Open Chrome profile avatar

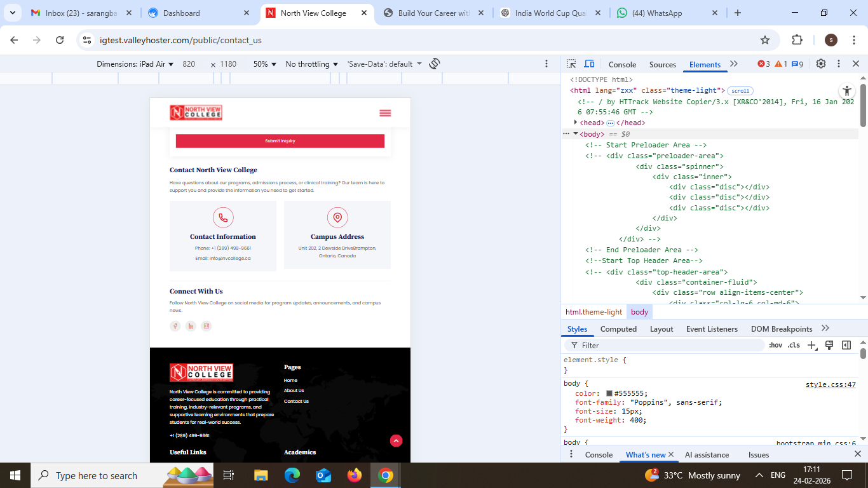[831, 40]
